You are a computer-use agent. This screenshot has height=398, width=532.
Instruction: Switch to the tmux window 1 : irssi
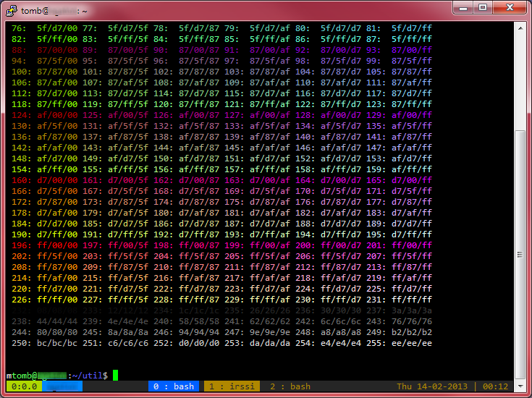click(x=232, y=386)
